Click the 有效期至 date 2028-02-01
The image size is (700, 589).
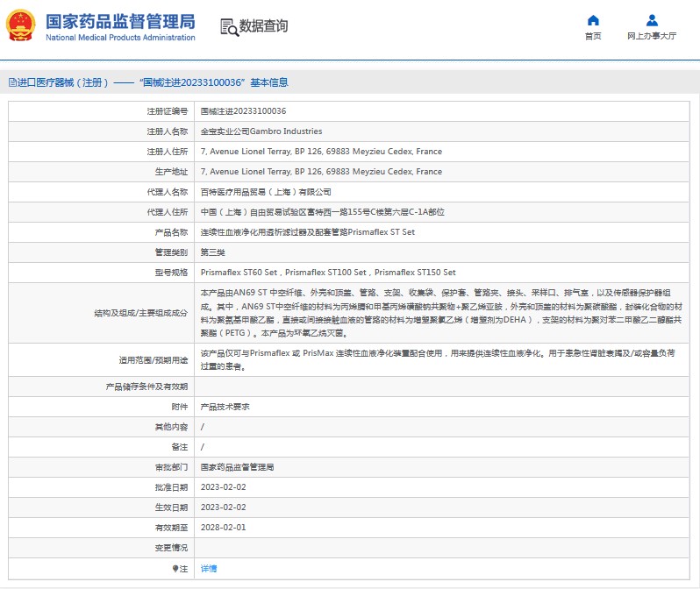pyautogui.click(x=223, y=528)
